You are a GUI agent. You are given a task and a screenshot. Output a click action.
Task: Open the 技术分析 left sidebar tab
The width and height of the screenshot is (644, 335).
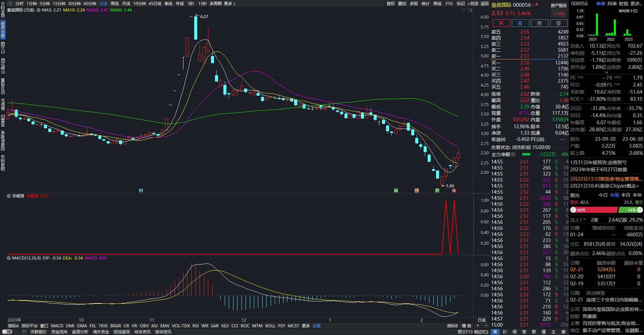click(3, 29)
